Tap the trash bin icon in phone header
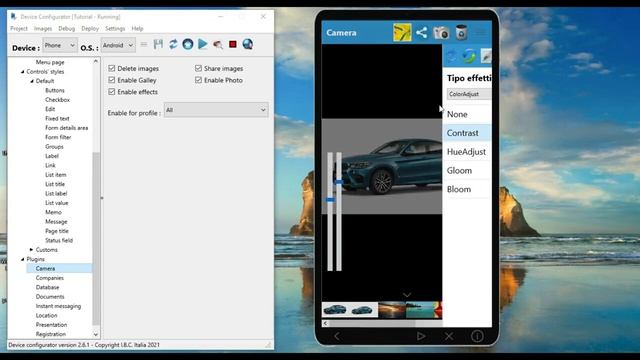 click(x=461, y=32)
